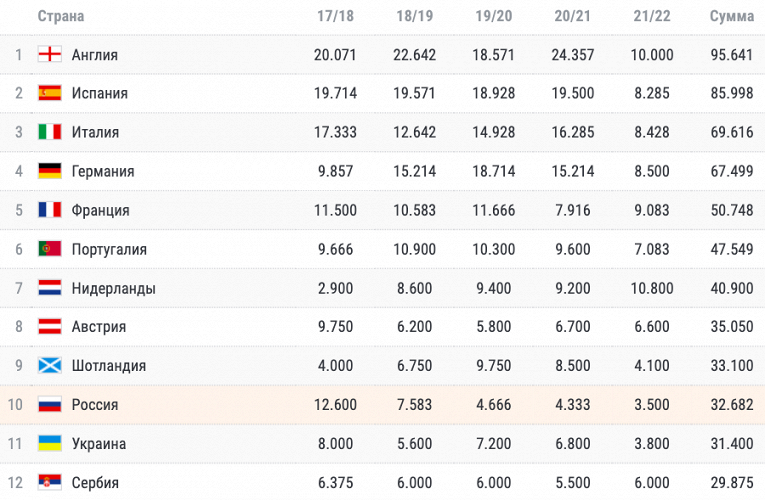The height and width of the screenshot is (500, 765).
Task: Click the Italy flag icon
Action: pos(50,133)
